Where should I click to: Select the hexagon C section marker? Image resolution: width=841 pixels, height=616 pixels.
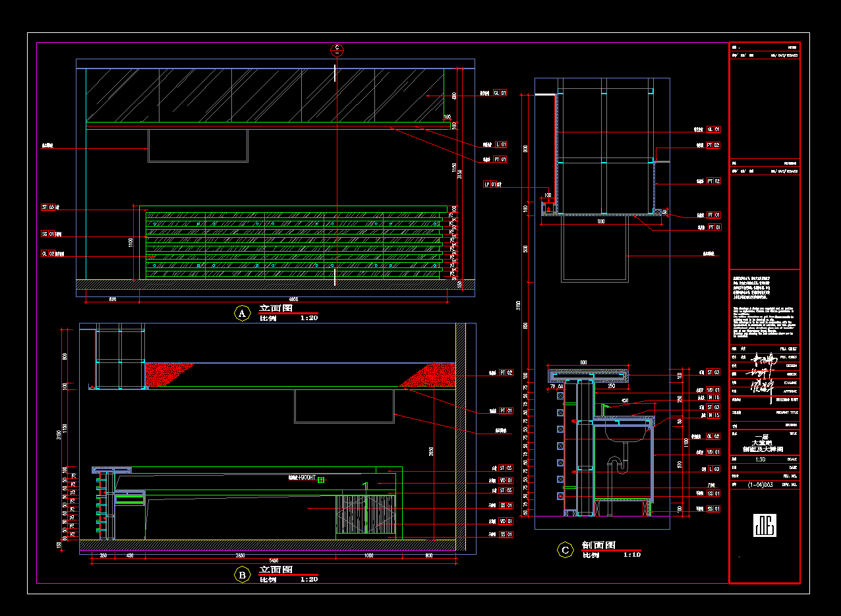565,550
